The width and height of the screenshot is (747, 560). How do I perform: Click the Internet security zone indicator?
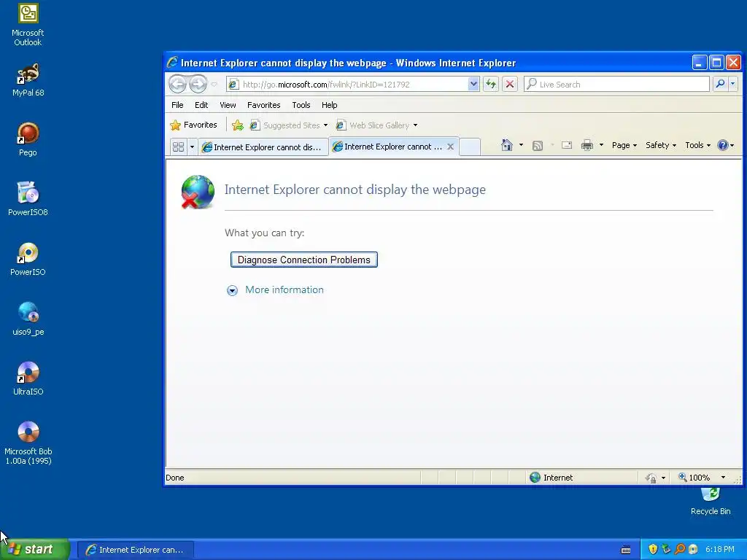point(551,477)
